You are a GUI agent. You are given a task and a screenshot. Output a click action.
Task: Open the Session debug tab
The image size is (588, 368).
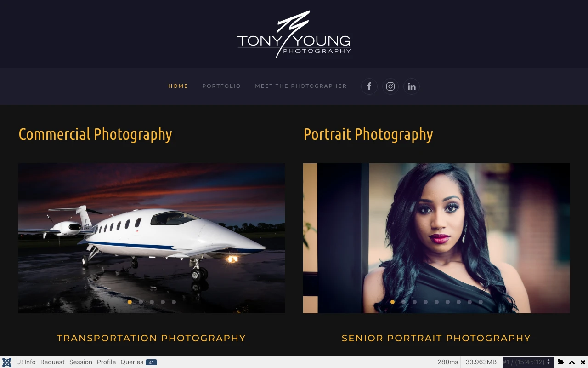tap(81, 362)
